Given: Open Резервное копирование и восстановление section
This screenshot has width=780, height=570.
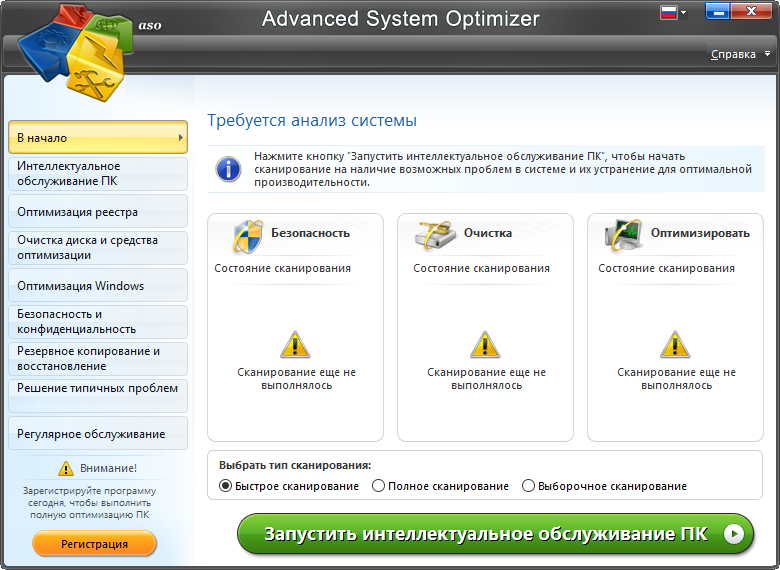Looking at the screenshot, I should point(98,359).
